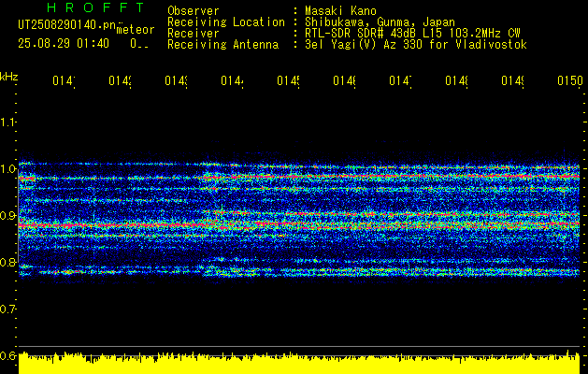Select the file name UT2508290140.pn

(x=67, y=25)
